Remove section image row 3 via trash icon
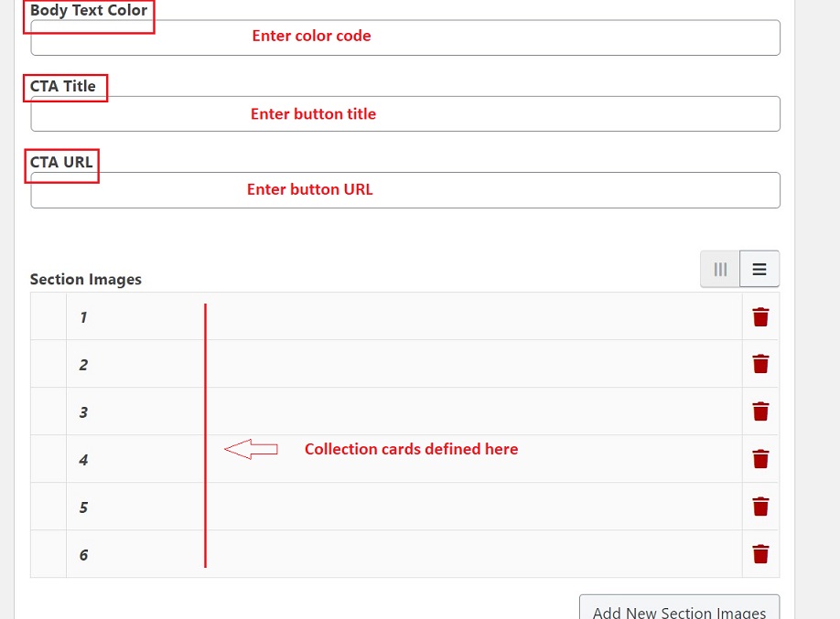The width and height of the screenshot is (840, 619). point(760,411)
